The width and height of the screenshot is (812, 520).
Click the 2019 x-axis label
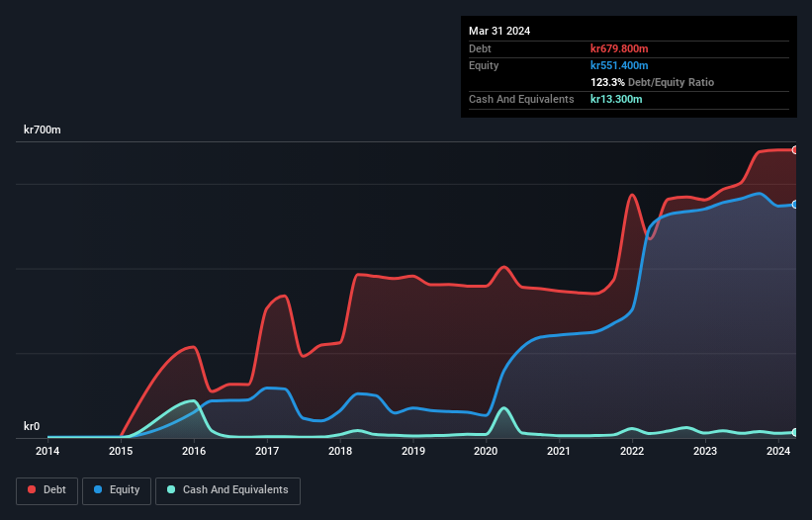pyautogui.click(x=413, y=451)
